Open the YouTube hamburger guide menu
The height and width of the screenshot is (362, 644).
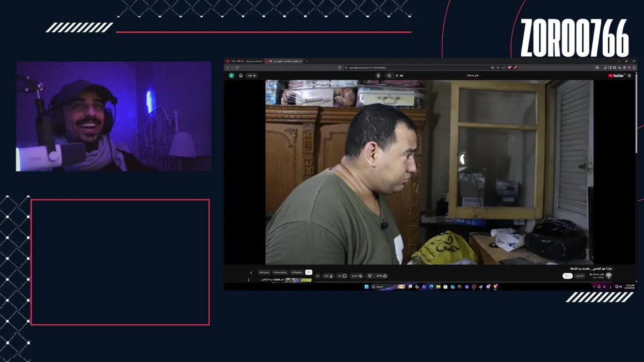[x=629, y=75]
